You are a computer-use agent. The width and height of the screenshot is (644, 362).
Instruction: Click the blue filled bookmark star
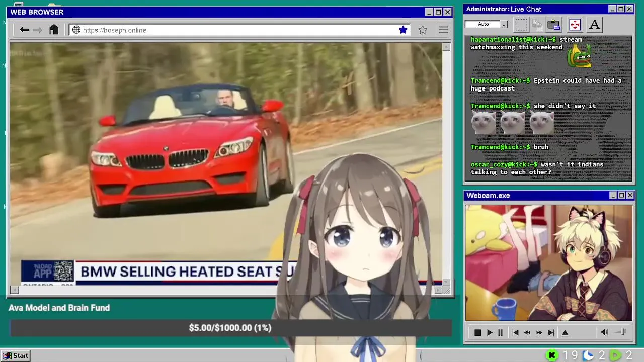[x=403, y=30]
